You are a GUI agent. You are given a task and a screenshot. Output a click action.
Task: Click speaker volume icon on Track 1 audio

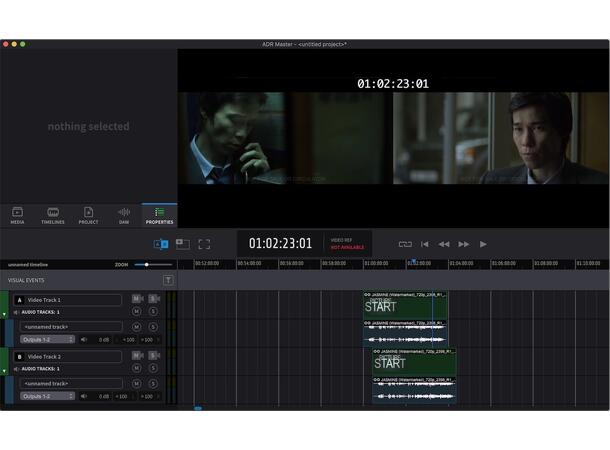point(84,340)
